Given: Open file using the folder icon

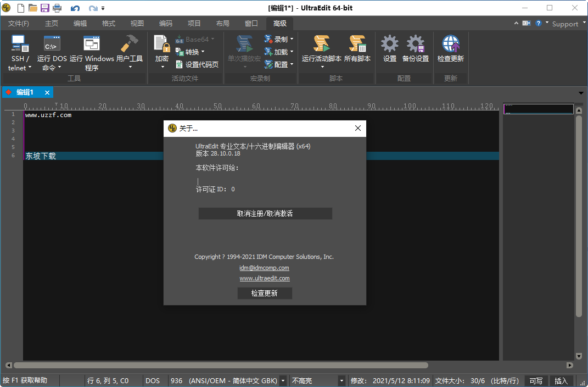Looking at the screenshot, I should (33, 8).
